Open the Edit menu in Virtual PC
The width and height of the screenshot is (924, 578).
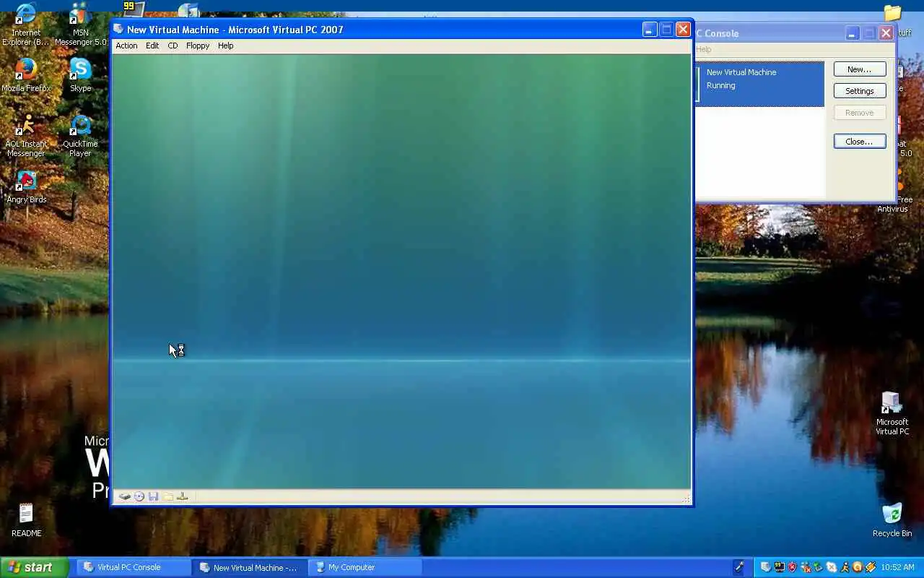tap(152, 46)
